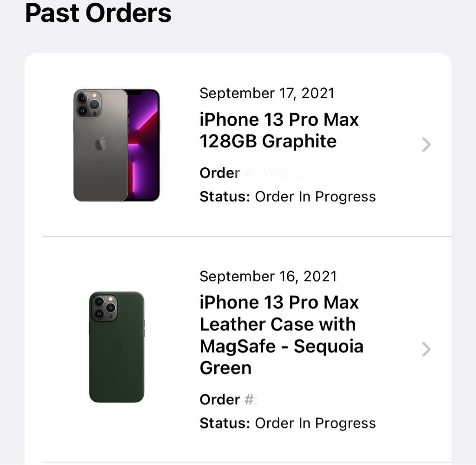Expand the Graphite iPhone order chevron
Image resolution: width=476 pixels, height=465 pixels.
coord(426,145)
